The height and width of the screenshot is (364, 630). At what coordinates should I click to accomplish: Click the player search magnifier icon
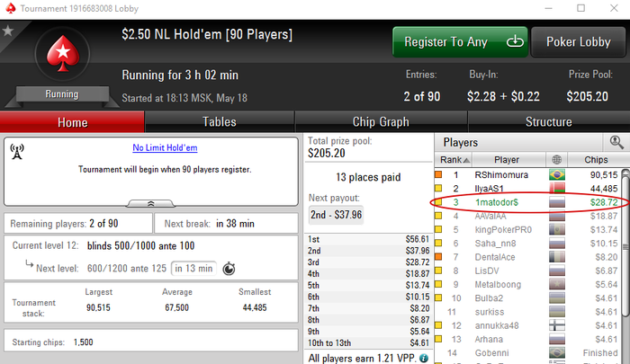coord(616,142)
